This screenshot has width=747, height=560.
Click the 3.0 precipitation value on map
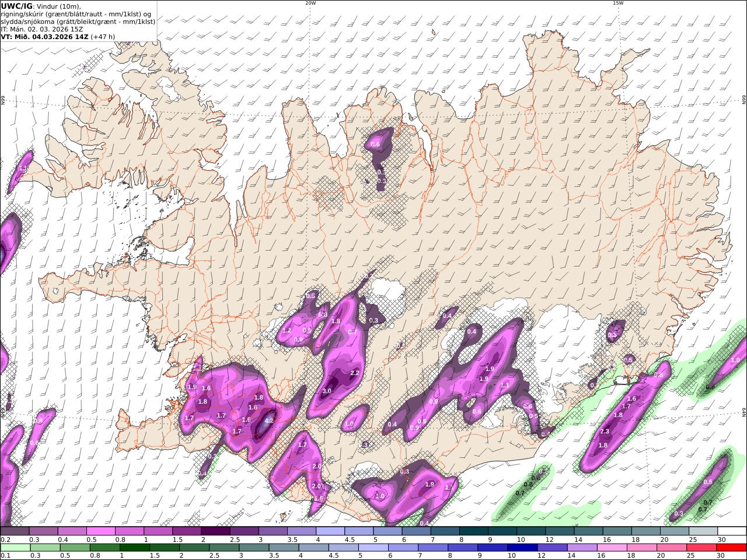click(x=327, y=391)
